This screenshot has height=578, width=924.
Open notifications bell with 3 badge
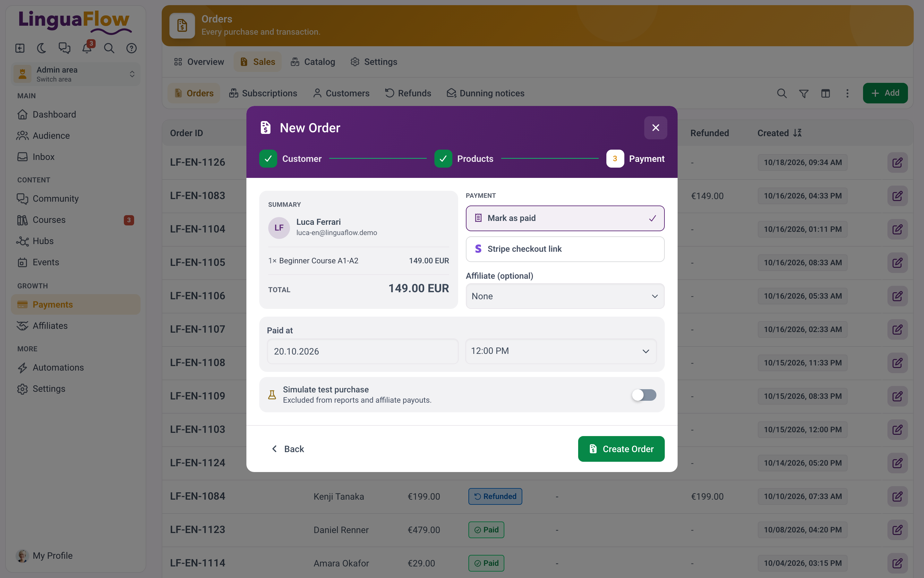[x=88, y=48]
